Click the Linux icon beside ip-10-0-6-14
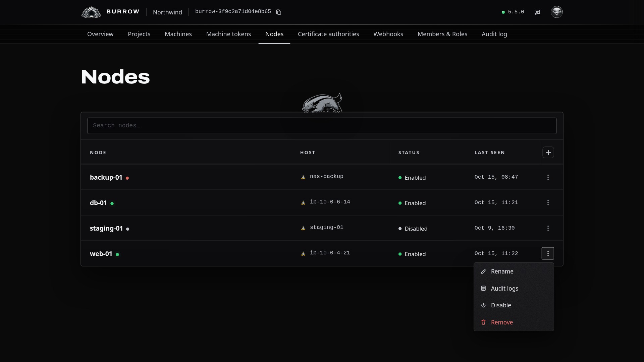This screenshot has height=362, width=644. [303, 202]
